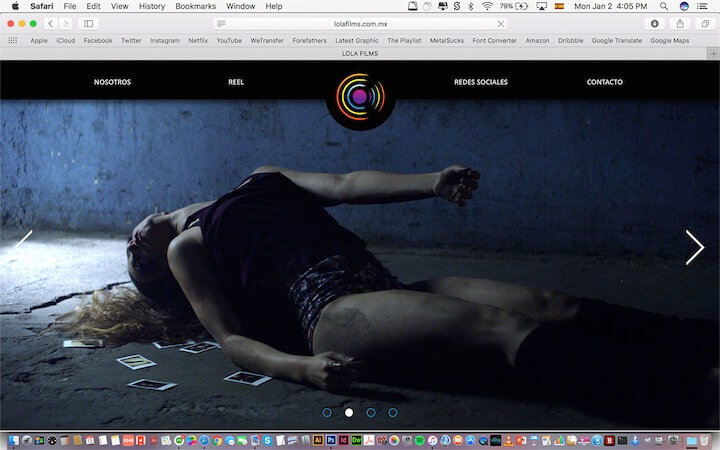Open Spotify from the Dock

[420, 441]
